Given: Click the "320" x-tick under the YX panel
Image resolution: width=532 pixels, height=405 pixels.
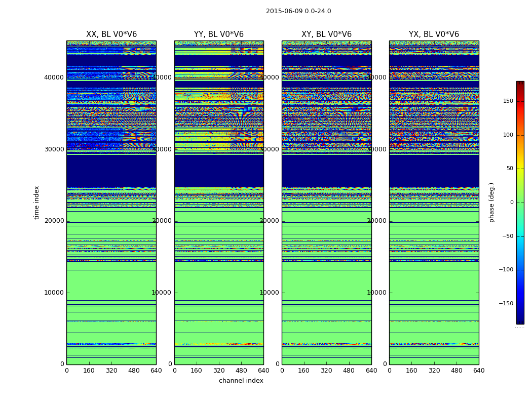Looking at the screenshot, I should pyautogui.click(x=434, y=371).
